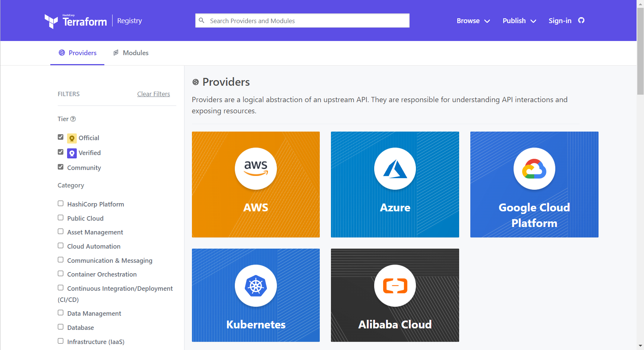The height and width of the screenshot is (350, 644).
Task: Click the Alibaba Cloud logo circle
Action: click(395, 286)
